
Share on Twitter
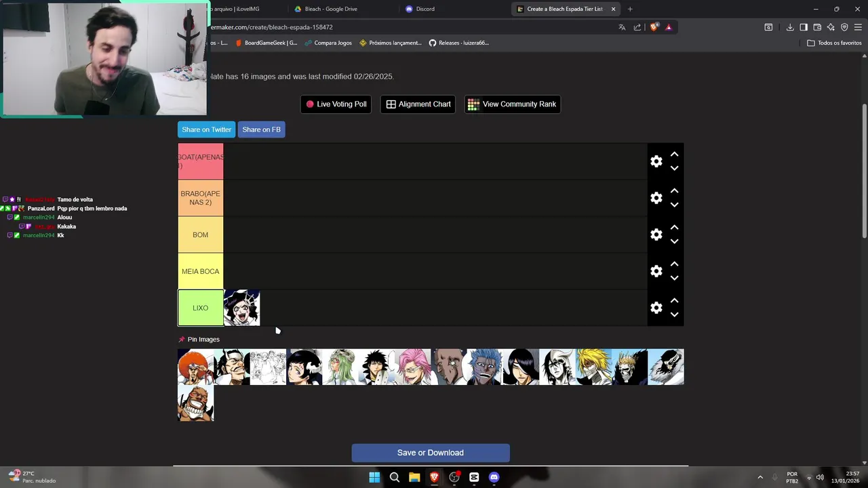click(x=206, y=129)
